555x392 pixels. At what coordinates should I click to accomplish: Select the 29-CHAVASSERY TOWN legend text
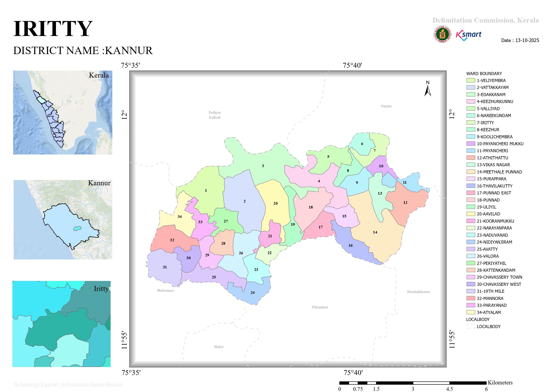(499, 277)
